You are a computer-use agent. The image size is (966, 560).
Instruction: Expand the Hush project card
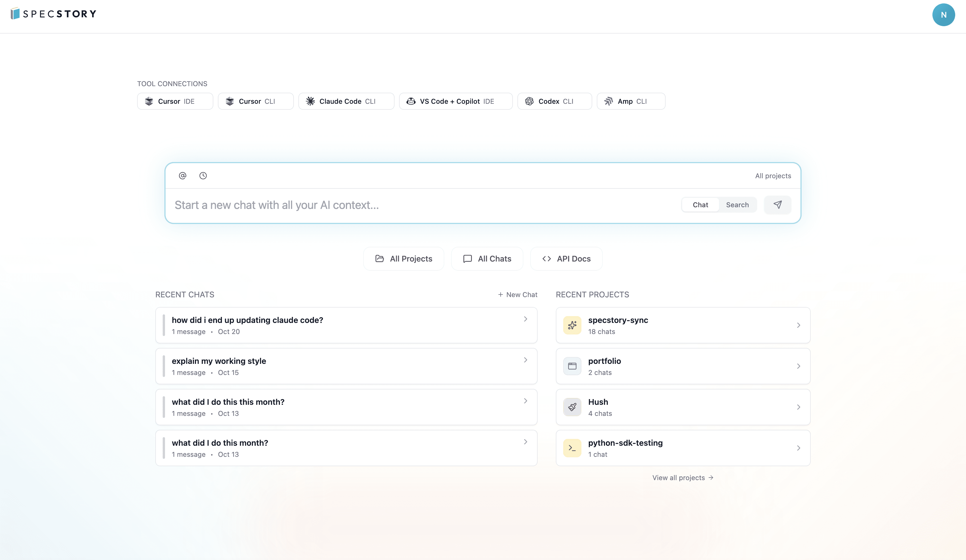[799, 407]
